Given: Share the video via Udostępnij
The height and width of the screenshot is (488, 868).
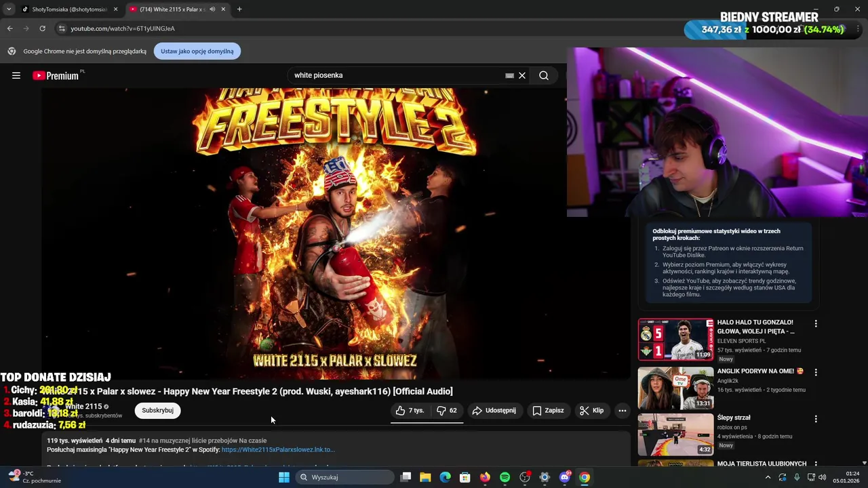Looking at the screenshot, I should point(494,410).
